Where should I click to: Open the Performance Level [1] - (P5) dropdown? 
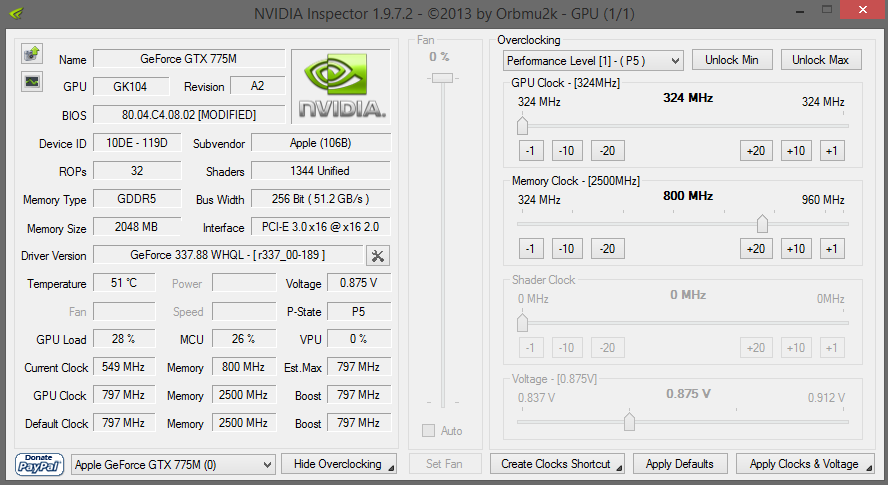point(593,61)
